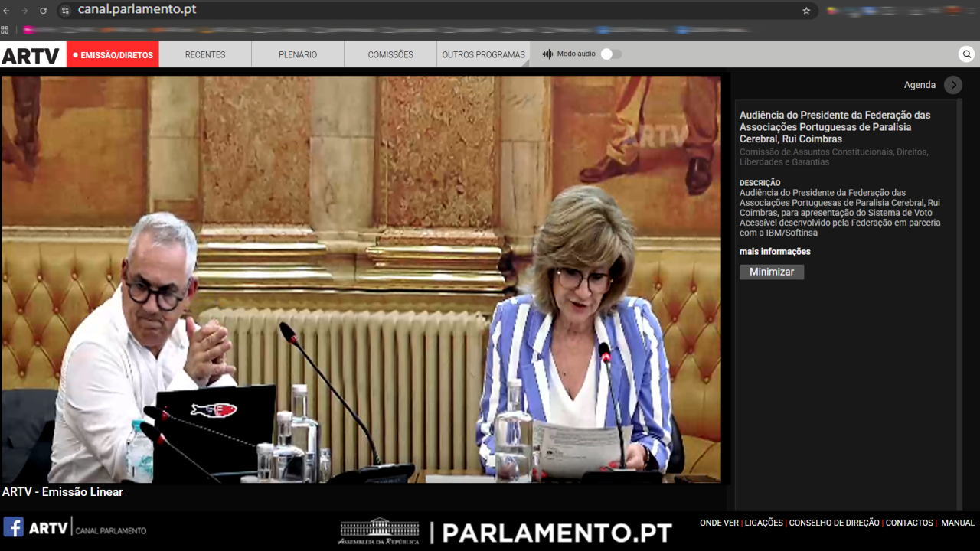Click the Modo áudio label

(x=576, y=54)
